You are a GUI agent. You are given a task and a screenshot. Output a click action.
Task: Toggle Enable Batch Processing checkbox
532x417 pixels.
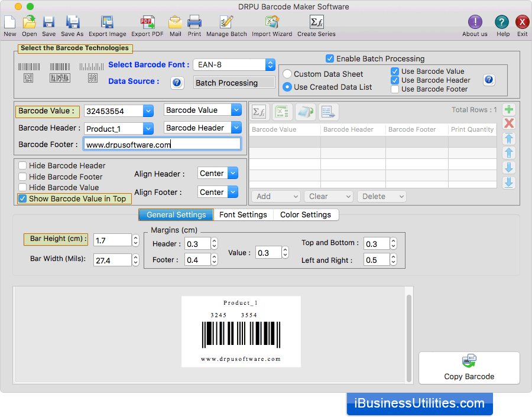tap(329, 58)
